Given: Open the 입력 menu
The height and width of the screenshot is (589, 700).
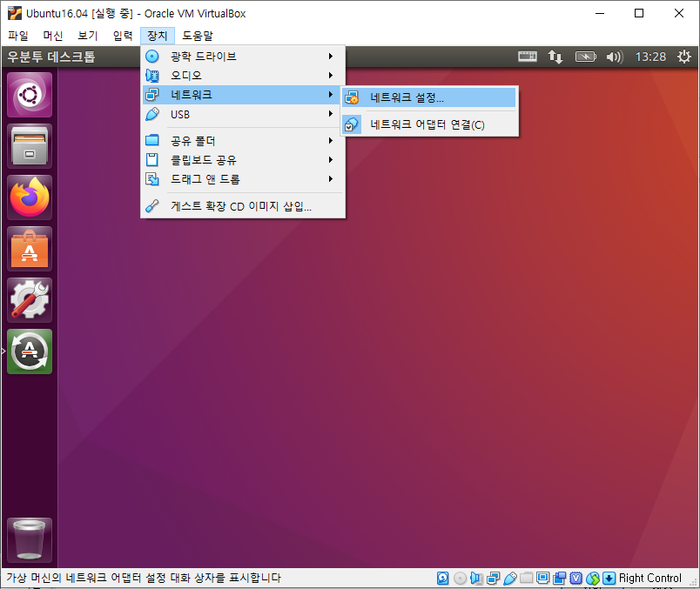Looking at the screenshot, I should [x=122, y=36].
